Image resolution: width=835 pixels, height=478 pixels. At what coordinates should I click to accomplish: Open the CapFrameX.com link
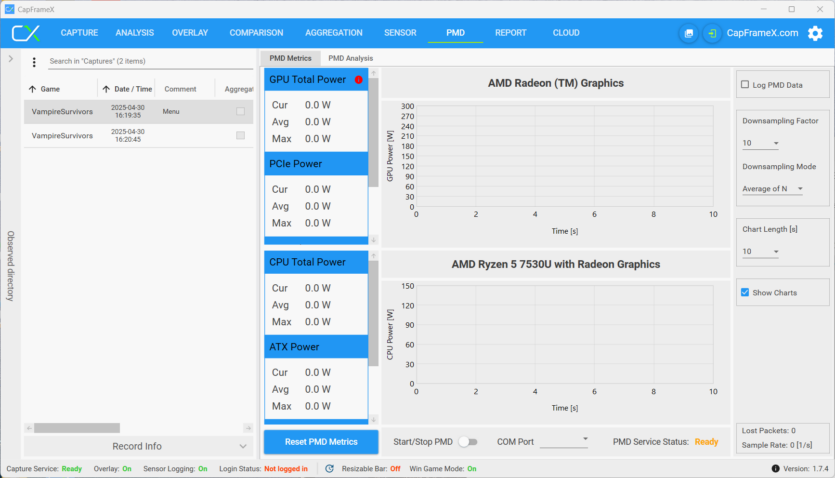[x=763, y=33]
